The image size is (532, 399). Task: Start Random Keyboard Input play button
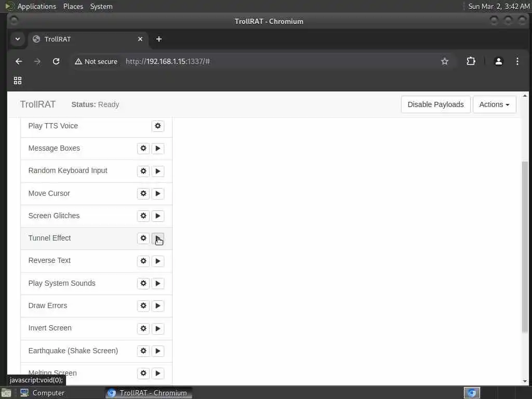pyautogui.click(x=158, y=171)
